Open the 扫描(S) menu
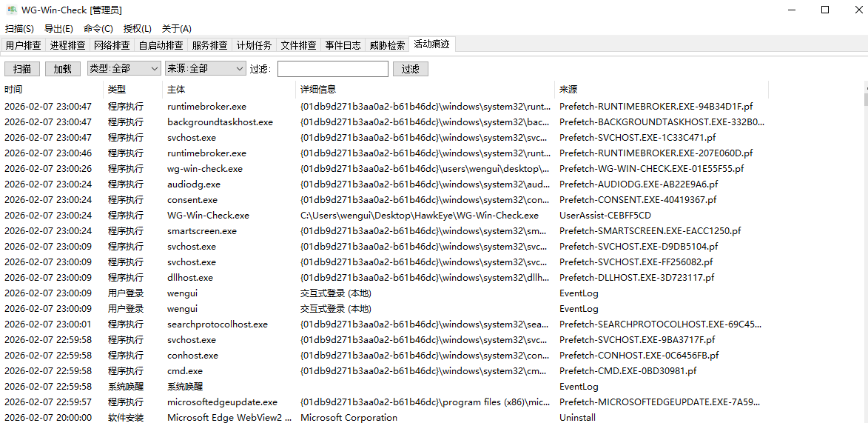The width and height of the screenshot is (868, 423). click(x=19, y=29)
